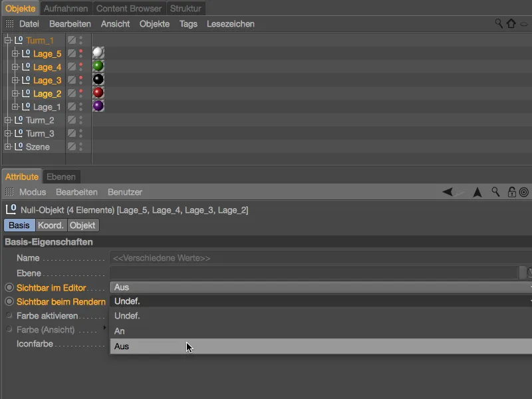
Task: Click the purple material tag on Lage_1
Action: tap(98, 106)
